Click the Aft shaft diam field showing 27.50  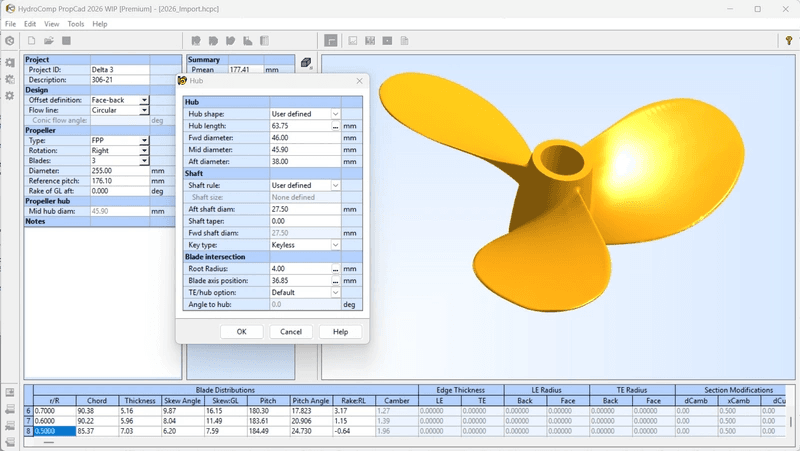tap(305, 209)
